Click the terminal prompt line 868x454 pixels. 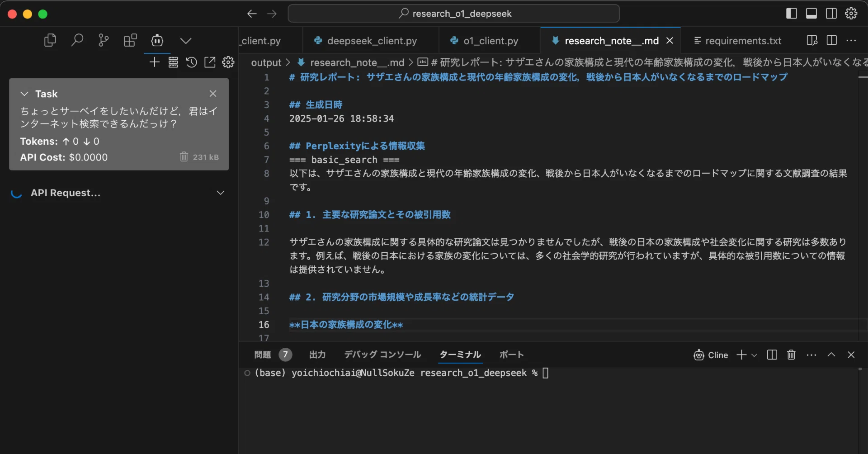401,373
